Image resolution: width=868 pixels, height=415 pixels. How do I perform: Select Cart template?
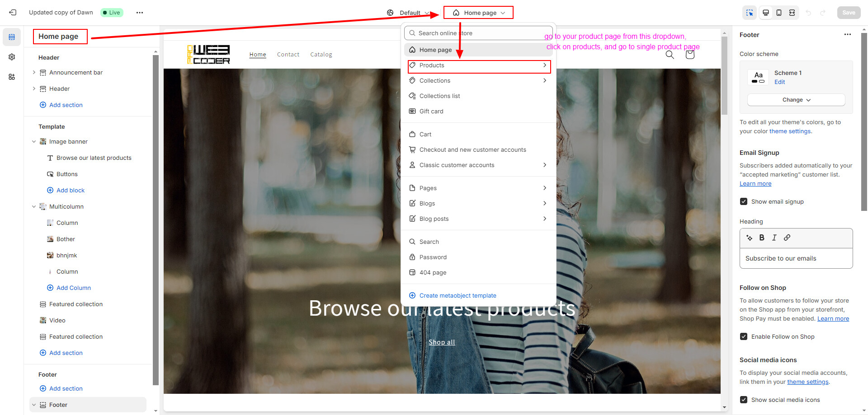[478, 135]
